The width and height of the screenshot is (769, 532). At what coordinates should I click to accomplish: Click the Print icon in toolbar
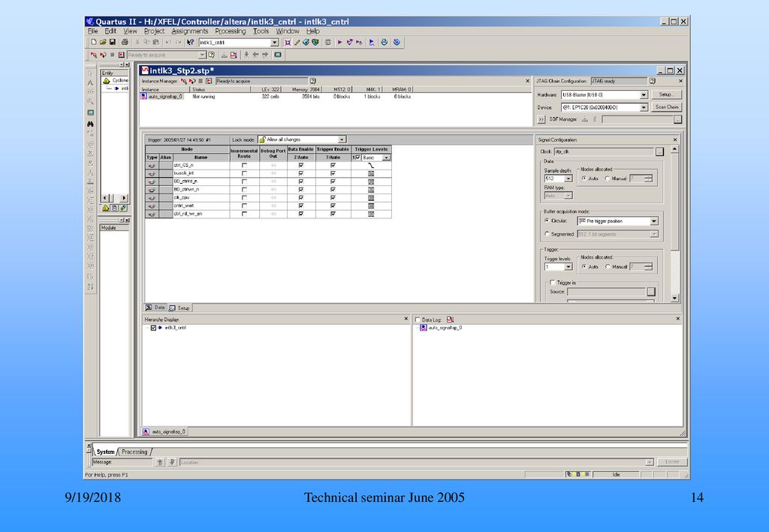[125, 42]
